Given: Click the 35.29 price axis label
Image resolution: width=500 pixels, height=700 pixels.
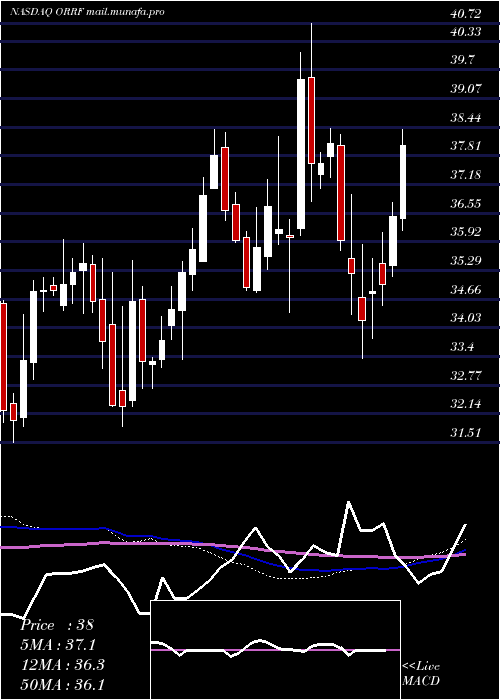Looking at the screenshot, I should point(466,261).
